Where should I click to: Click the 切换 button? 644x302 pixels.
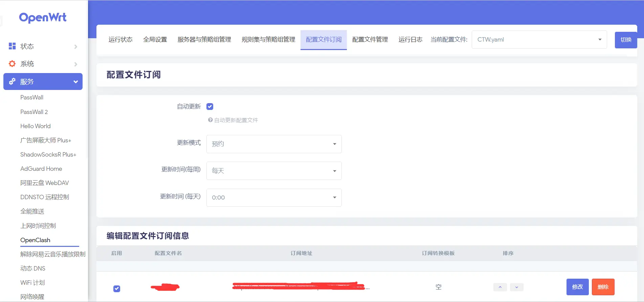pos(626,40)
